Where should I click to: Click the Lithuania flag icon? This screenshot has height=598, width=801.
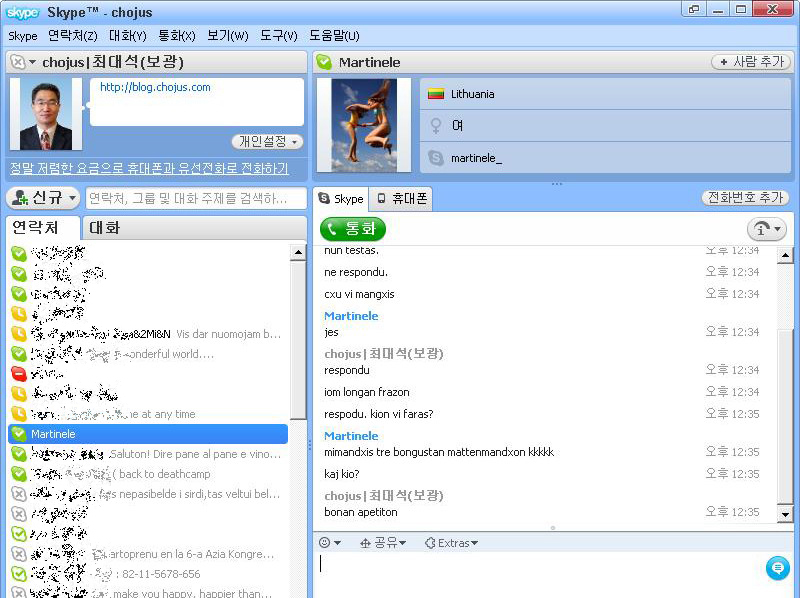[x=436, y=94]
